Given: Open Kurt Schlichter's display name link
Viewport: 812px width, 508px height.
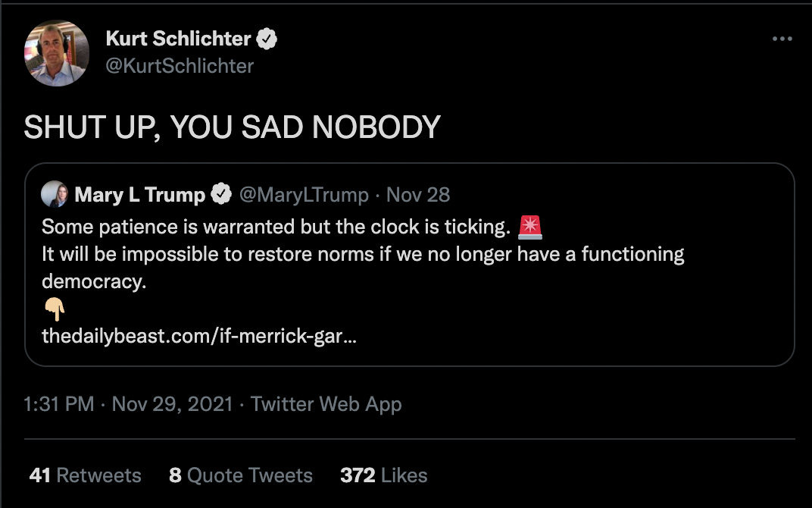Looking at the screenshot, I should point(179,38).
